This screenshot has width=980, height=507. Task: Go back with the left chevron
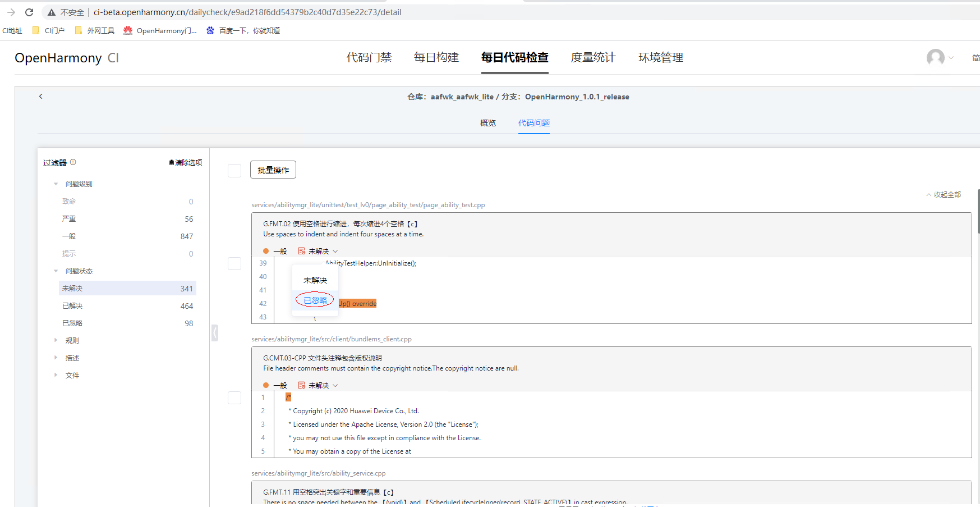pyautogui.click(x=40, y=97)
